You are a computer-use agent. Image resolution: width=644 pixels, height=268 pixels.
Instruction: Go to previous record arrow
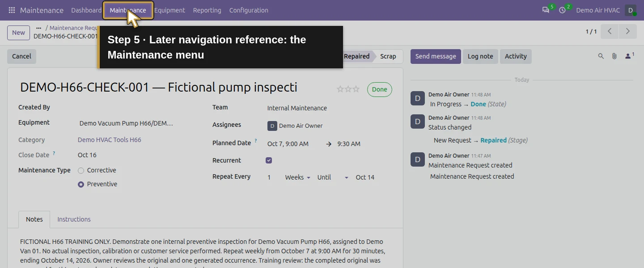click(x=610, y=31)
